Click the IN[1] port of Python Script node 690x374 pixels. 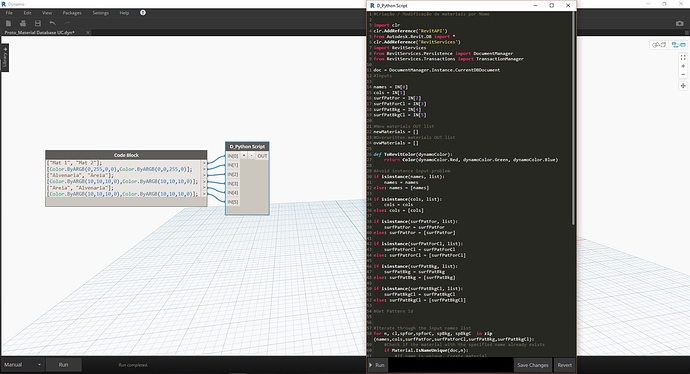tap(233, 165)
